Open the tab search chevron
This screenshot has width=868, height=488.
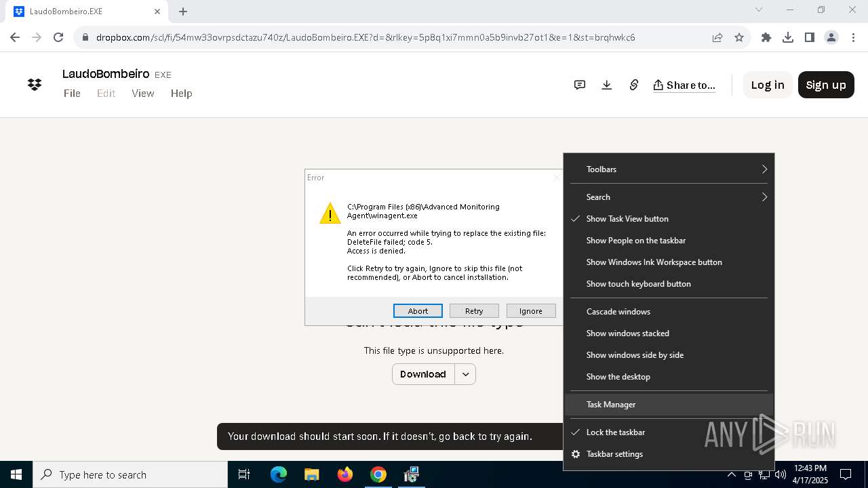pyautogui.click(x=759, y=10)
